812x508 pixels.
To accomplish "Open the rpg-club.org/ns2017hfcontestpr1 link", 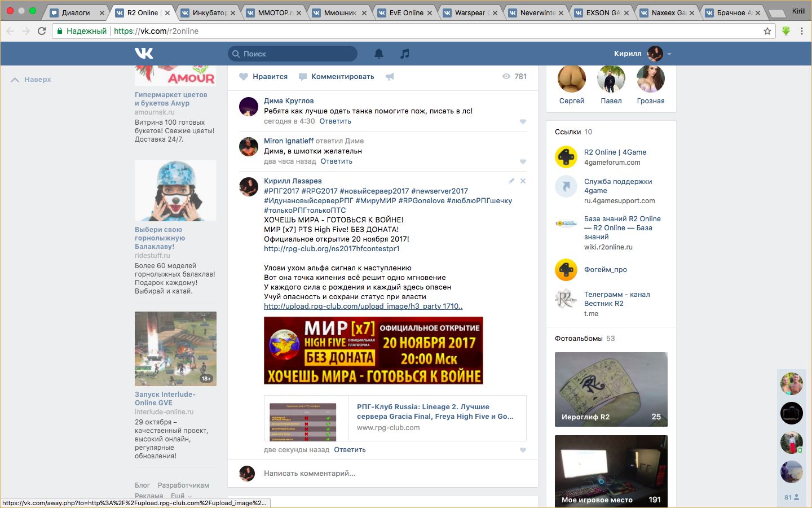I will 332,248.
